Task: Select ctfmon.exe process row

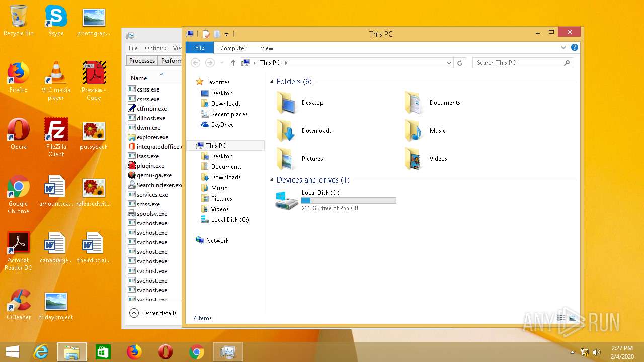Action: [x=153, y=109]
